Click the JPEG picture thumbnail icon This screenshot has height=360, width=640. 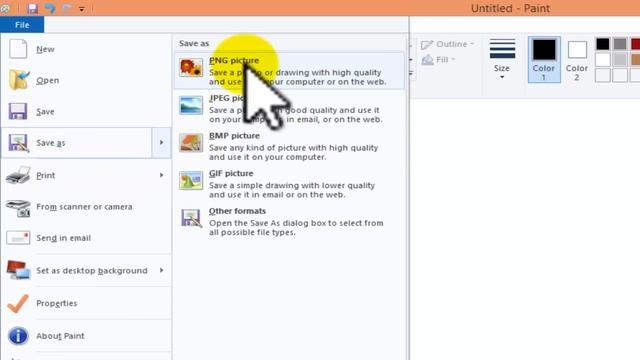point(191,105)
